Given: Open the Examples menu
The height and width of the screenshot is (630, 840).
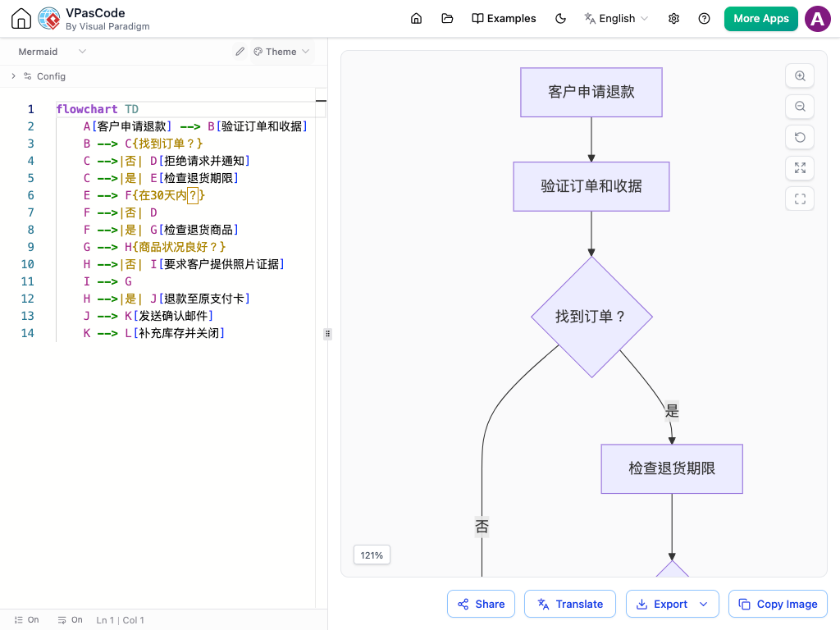Looking at the screenshot, I should pos(504,19).
